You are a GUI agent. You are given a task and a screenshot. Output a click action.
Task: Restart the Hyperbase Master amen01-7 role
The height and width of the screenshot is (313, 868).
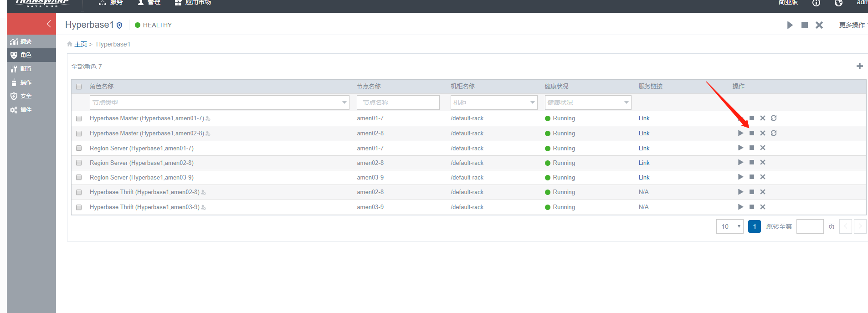click(x=774, y=118)
